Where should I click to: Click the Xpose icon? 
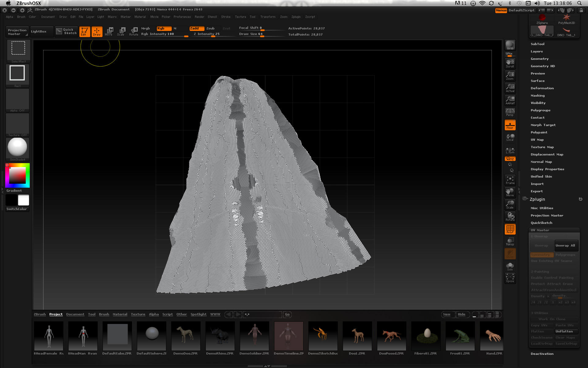tap(510, 278)
